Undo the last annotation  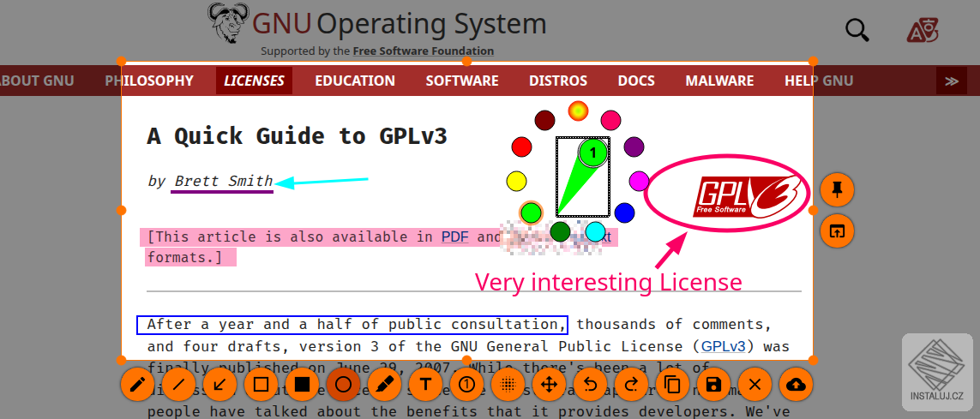coord(590,385)
